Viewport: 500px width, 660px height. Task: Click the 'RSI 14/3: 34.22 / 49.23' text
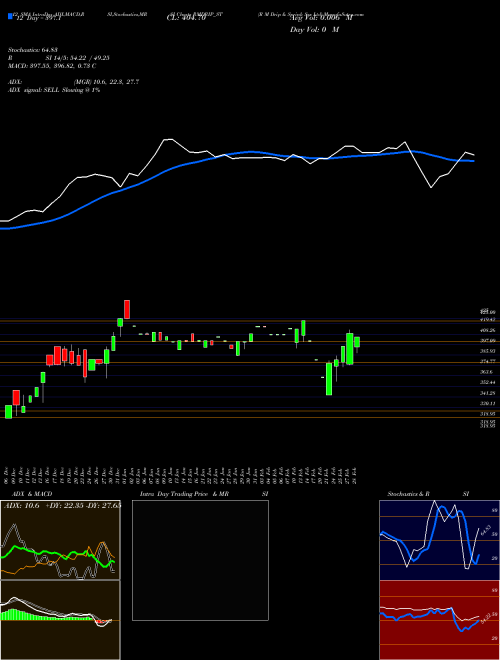pos(59,59)
